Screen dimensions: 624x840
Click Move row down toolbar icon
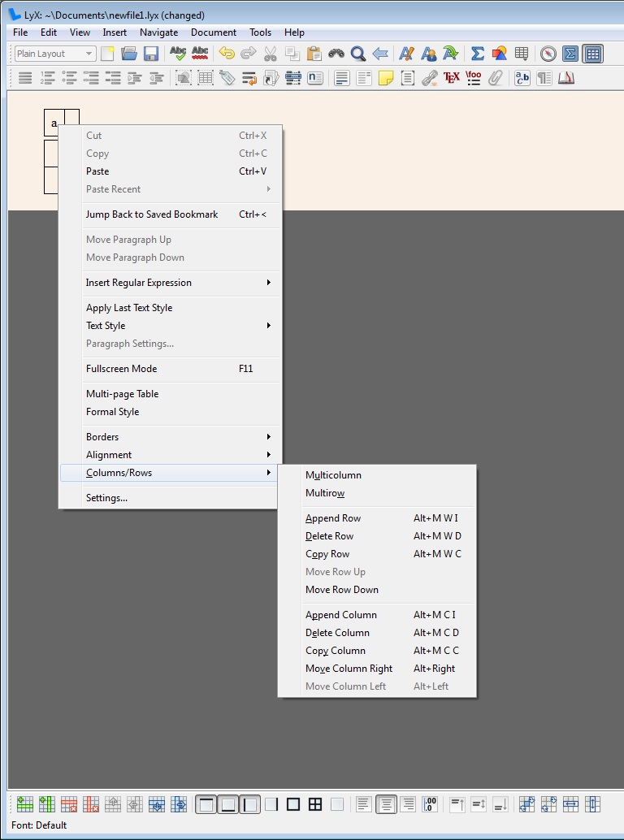click(x=156, y=804)
